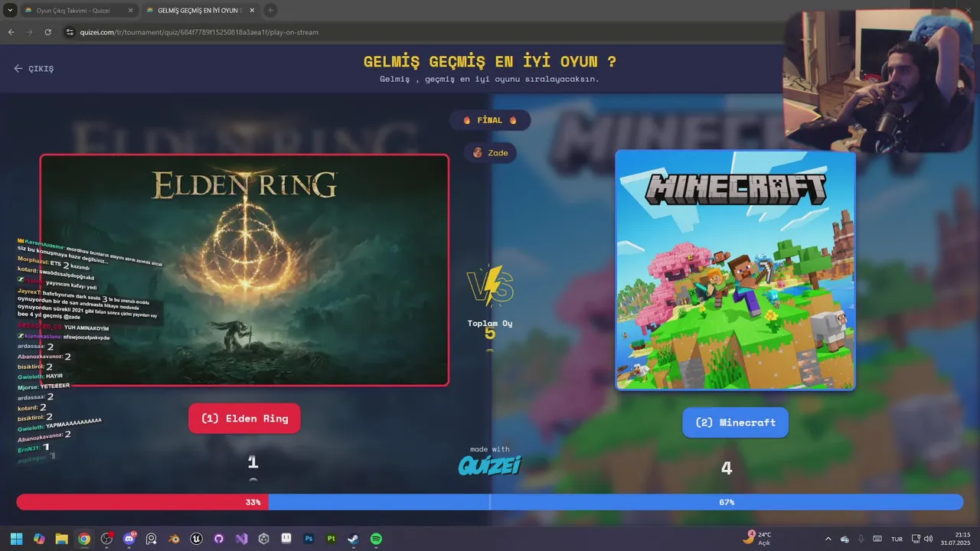Show hidden system tray icons
980x551 pixels.
coord(828,539)
